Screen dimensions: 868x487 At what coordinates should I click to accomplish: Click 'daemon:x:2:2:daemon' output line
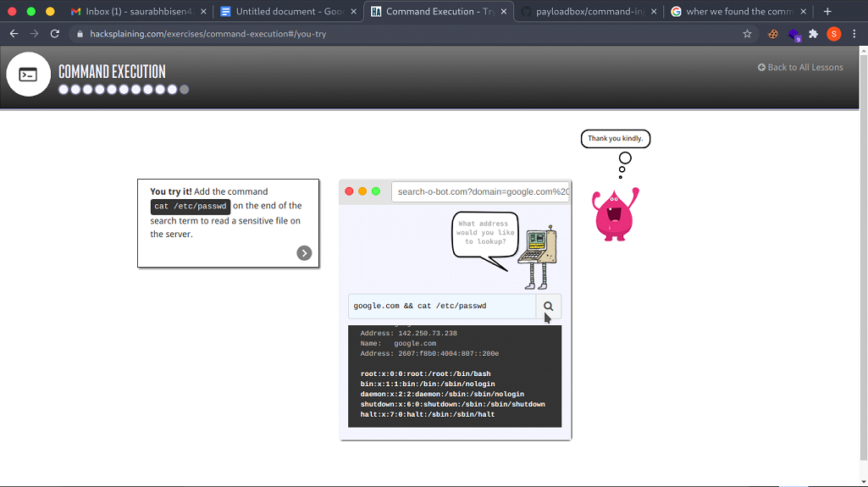tap(442, 395)
